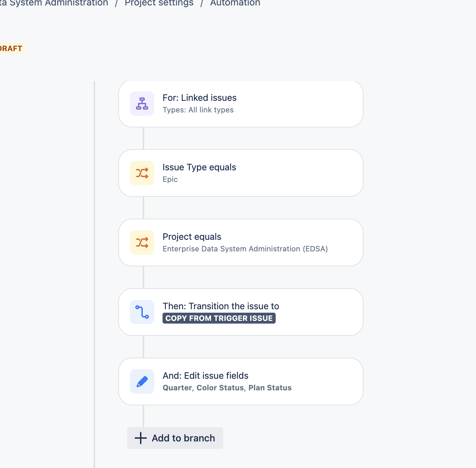Select Then: Transition the issue to action
The height and width of the screenshot is (468, 476).
coord(241,312)
